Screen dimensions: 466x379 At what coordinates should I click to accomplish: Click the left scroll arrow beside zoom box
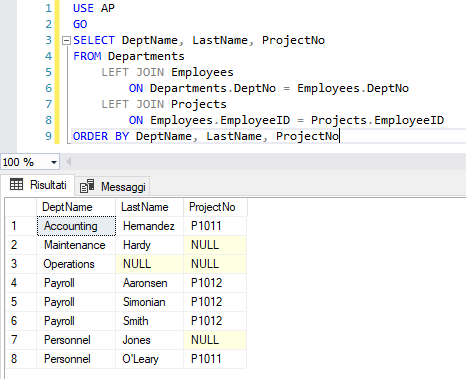click(69, 162)
